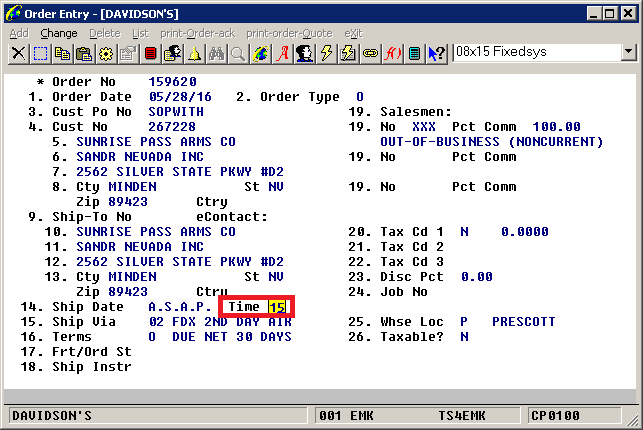Click the Order Type value O
Screen dimensions: 643x430
(360, 97)
